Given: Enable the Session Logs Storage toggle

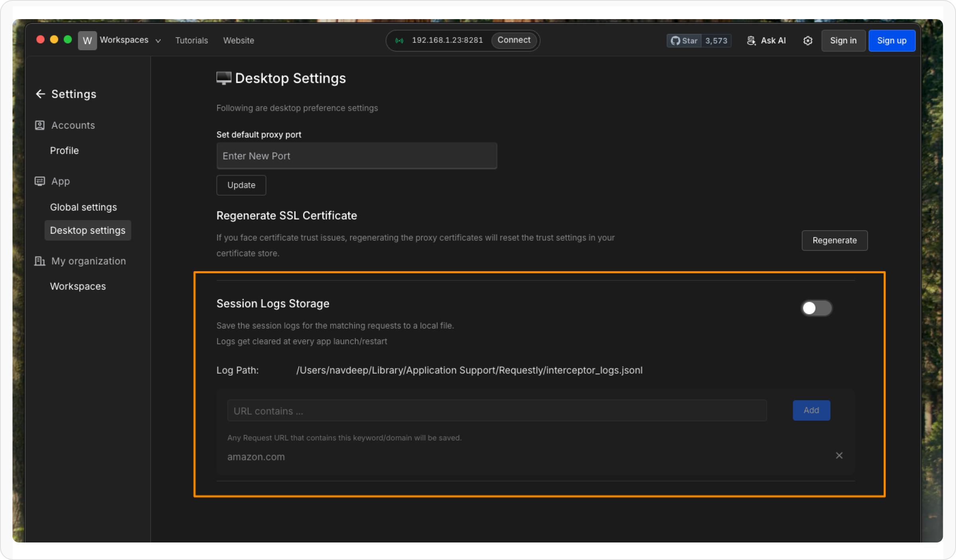Looking at the screenshot, I should click(x=817, y=308).
